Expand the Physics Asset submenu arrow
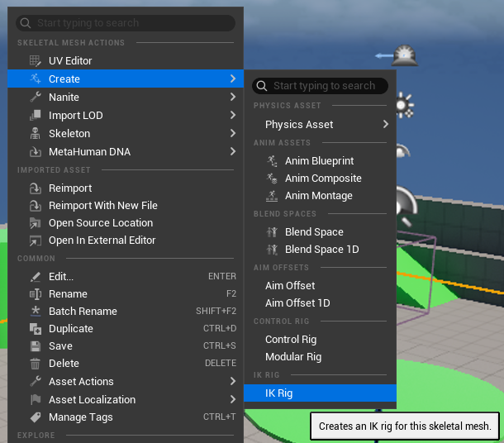This screenshot has height=443, width=504. [386, 124]
